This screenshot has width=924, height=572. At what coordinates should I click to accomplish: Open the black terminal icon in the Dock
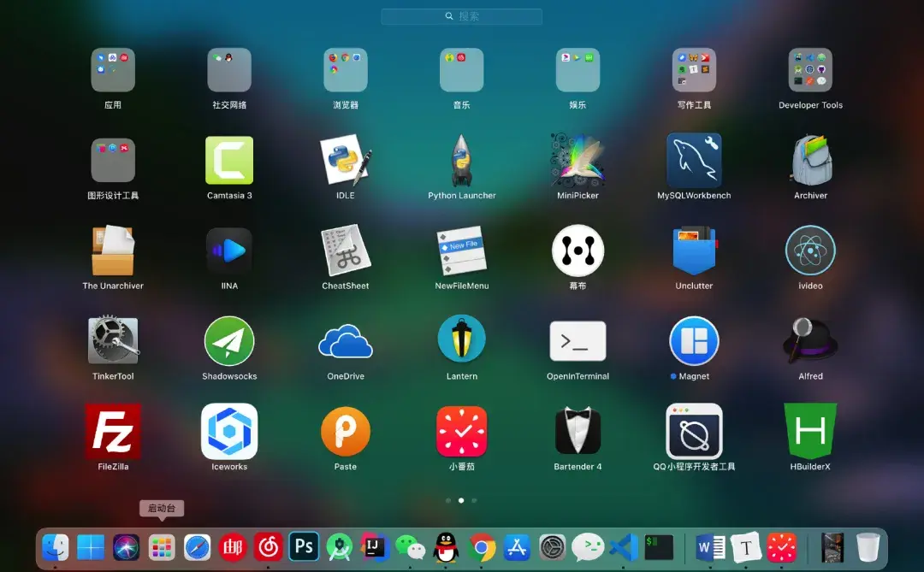pyautogui.click(x=659, y=547)
